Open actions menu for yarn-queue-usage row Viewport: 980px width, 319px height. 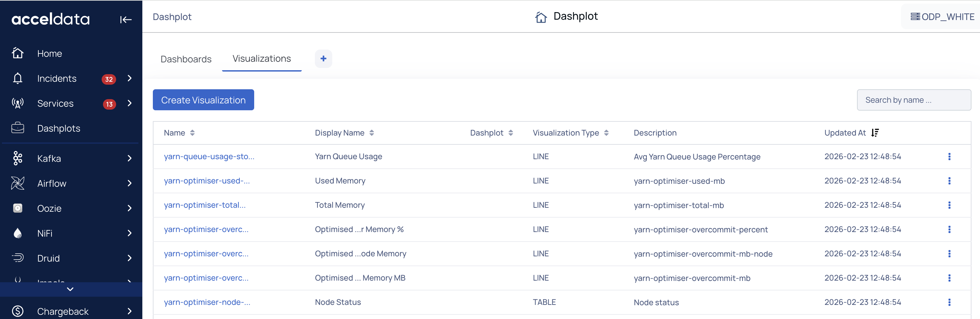(949, 157)
